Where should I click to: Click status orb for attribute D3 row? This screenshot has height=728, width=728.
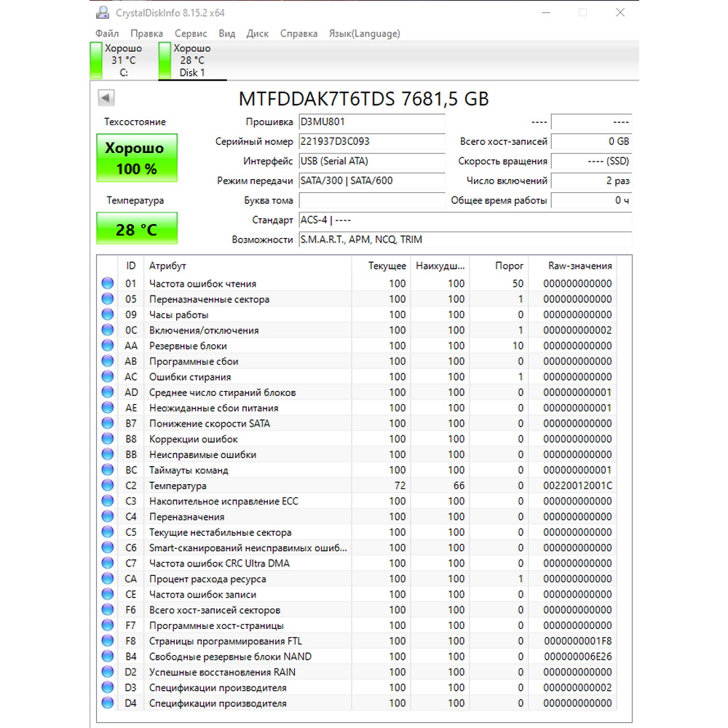click(108, 688)
